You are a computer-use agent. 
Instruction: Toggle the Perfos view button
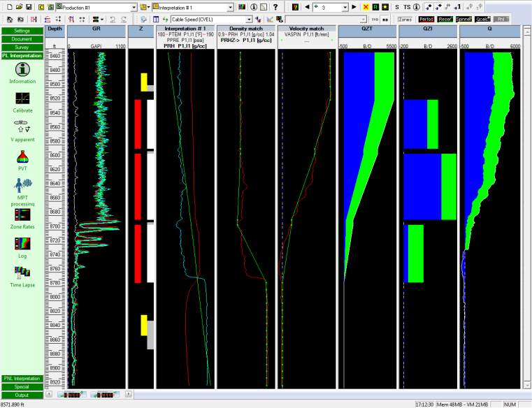(x=426, y=20)
